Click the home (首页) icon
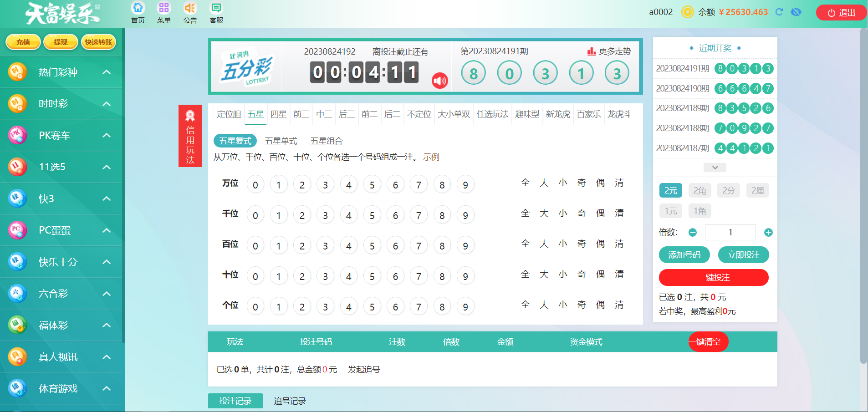 pyautogui.click(x=138, y=8)
